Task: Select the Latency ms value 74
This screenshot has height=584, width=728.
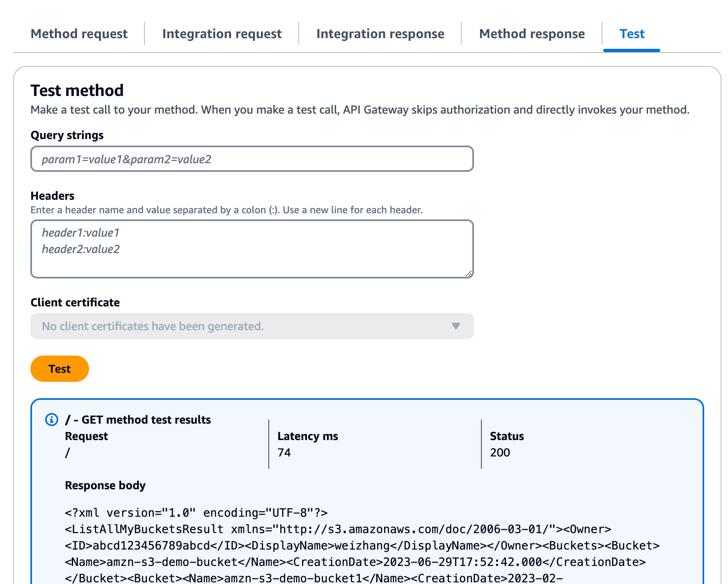Action: click(x=284, y=452)
